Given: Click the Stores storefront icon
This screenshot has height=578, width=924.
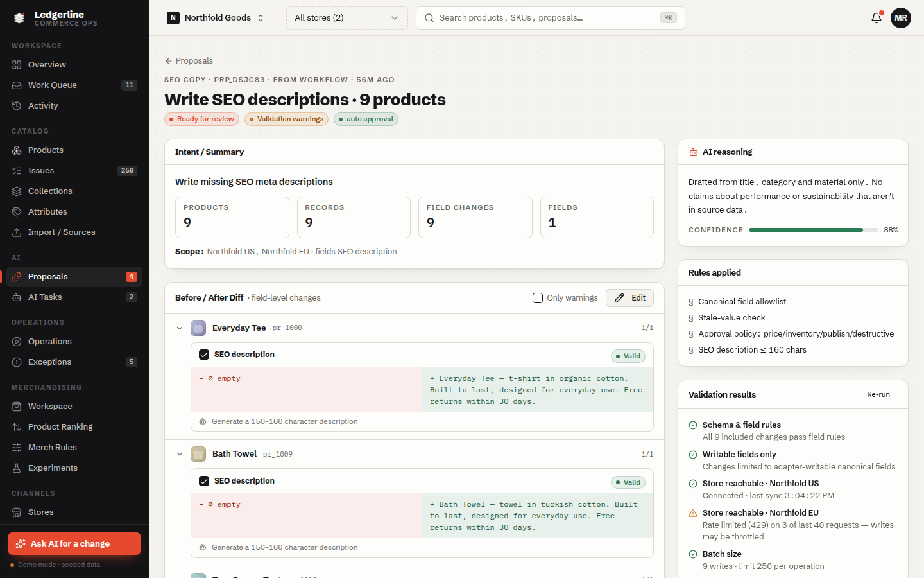Looking at the screenshot, I should [17, 512].
